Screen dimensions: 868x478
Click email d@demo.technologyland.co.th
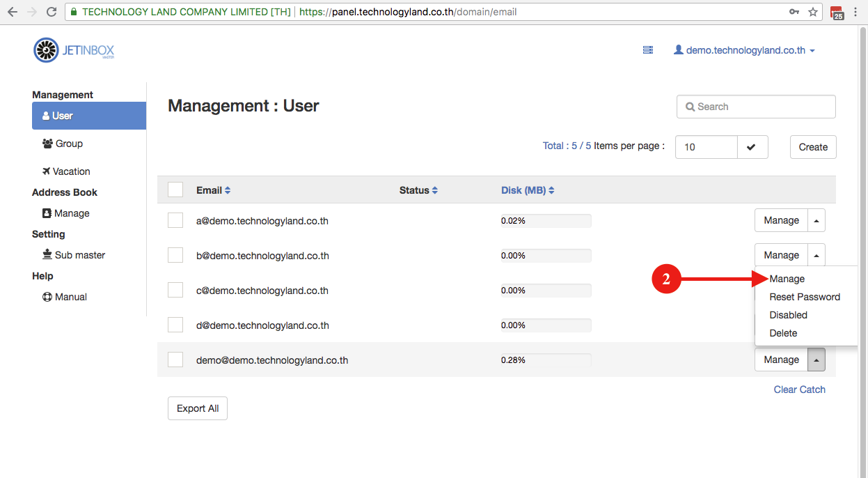click(262, 325)
